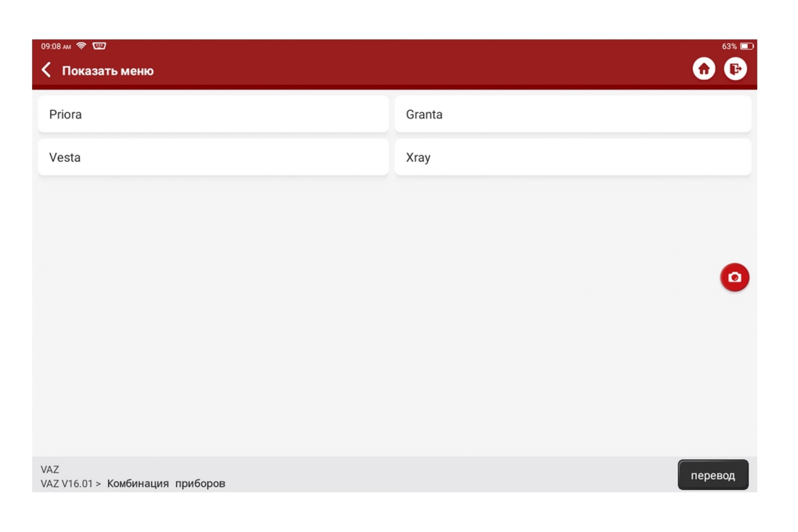Choose the Xray model
Screen dimensions: 798x532
tap(573, 157)
